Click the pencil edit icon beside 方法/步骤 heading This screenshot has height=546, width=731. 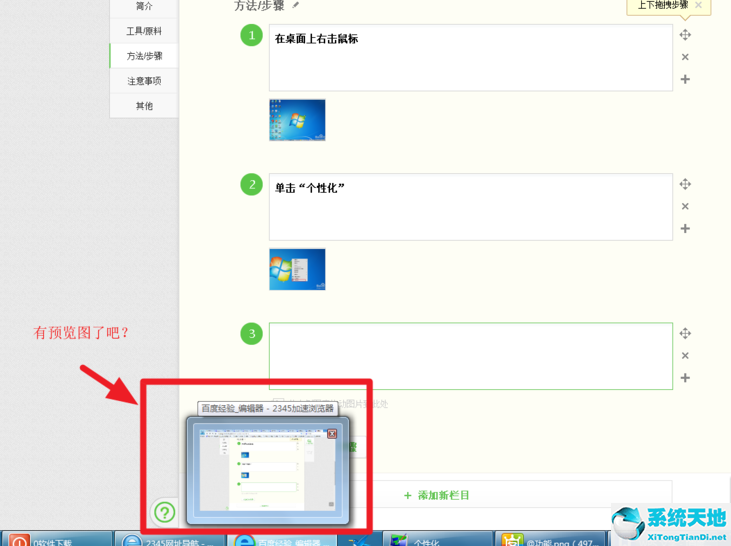pos(296,5)
